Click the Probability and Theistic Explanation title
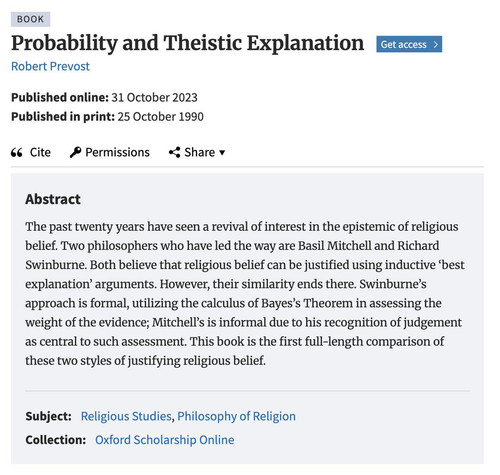Viewport: 500px width, 475px height. [188, 43]
